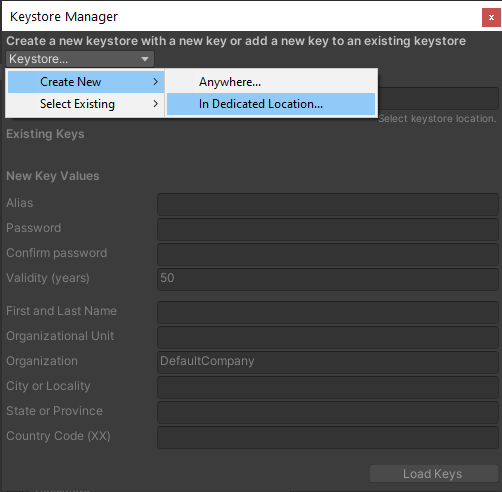Click the Alias label
Screen dimensions: 502x492
point(20,203)
